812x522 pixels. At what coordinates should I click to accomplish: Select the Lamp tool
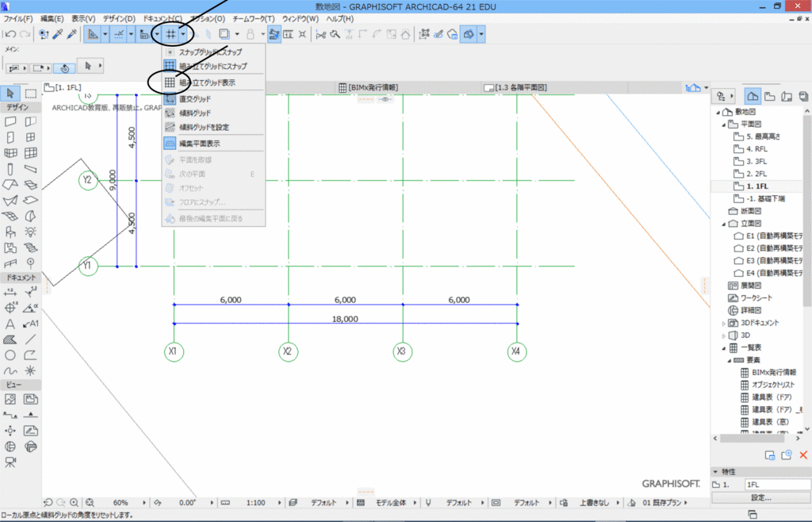pos(31,232)
